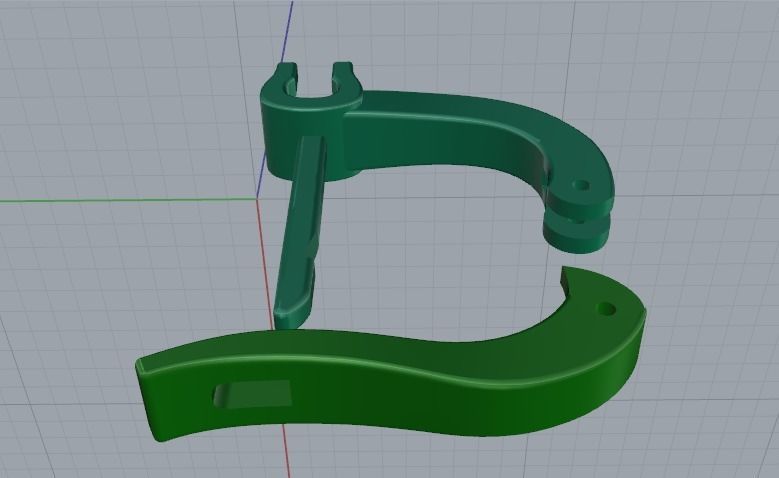Click the rectangular slot in lower handle
779x478 pixels.
pos(251,395)
